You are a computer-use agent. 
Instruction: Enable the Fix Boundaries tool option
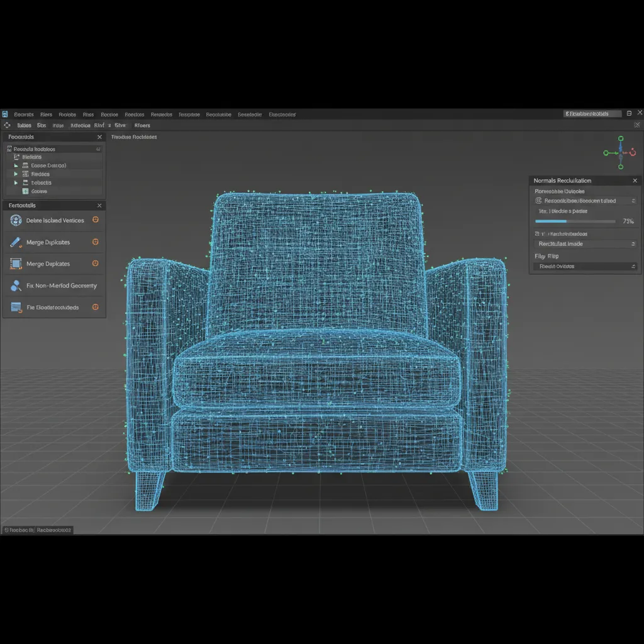tap(96, 308)
